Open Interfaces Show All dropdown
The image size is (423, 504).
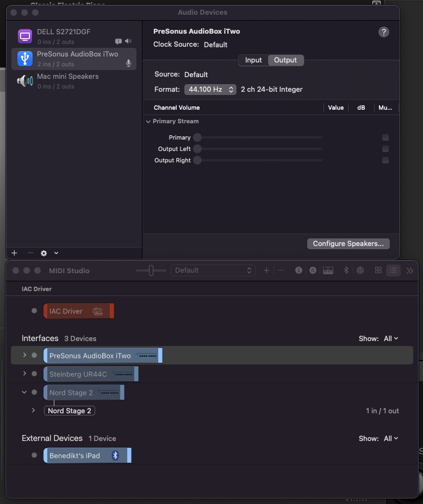click(x=391, y=338)
